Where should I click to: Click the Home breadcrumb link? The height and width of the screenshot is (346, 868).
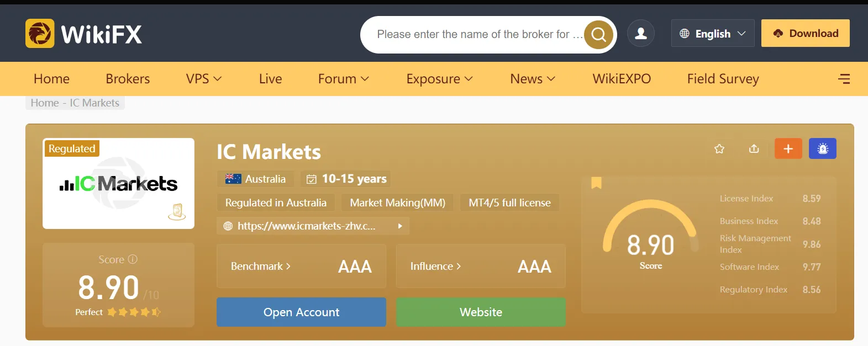(45, 103)
